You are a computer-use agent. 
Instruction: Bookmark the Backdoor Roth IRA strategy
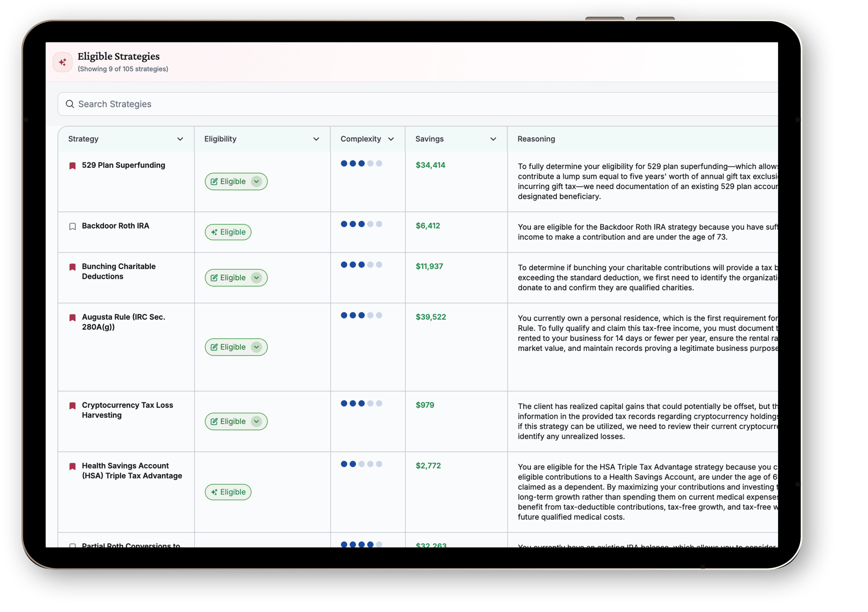point(72,226)
